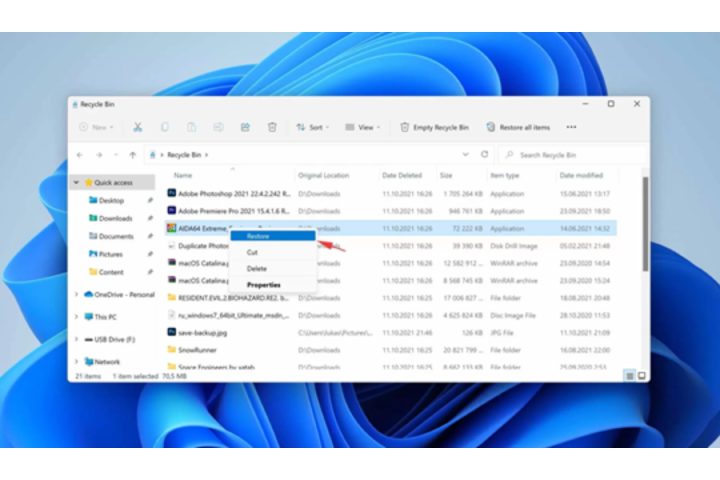The height and width of the screenshot is (480, 720).
Task: Switch to Large icons view in status bar
Action: point(641,376)
